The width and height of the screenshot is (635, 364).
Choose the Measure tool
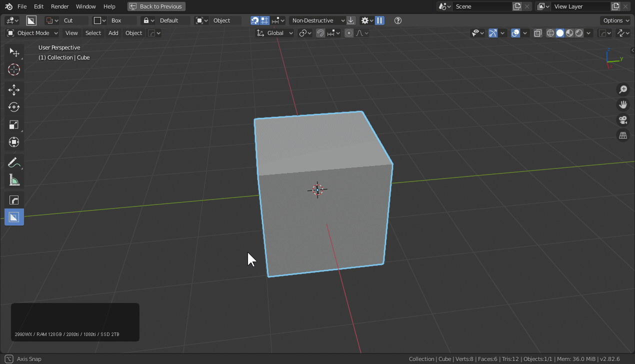14,180
